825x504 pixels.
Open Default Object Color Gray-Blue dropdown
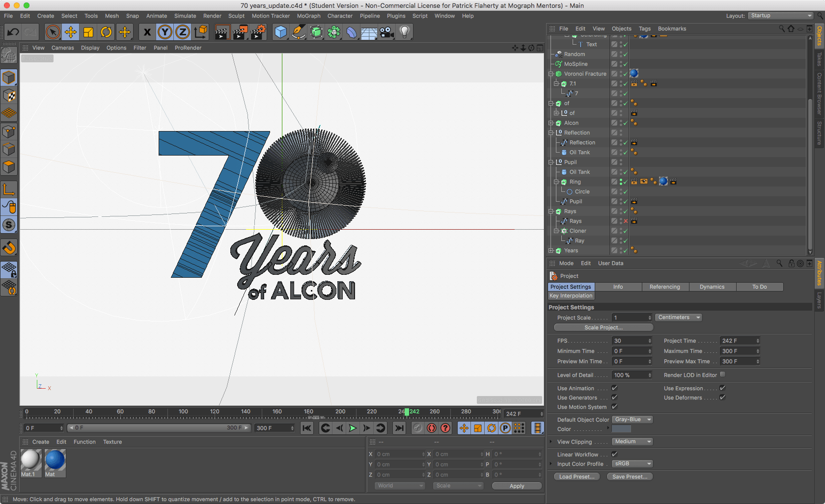632,419
